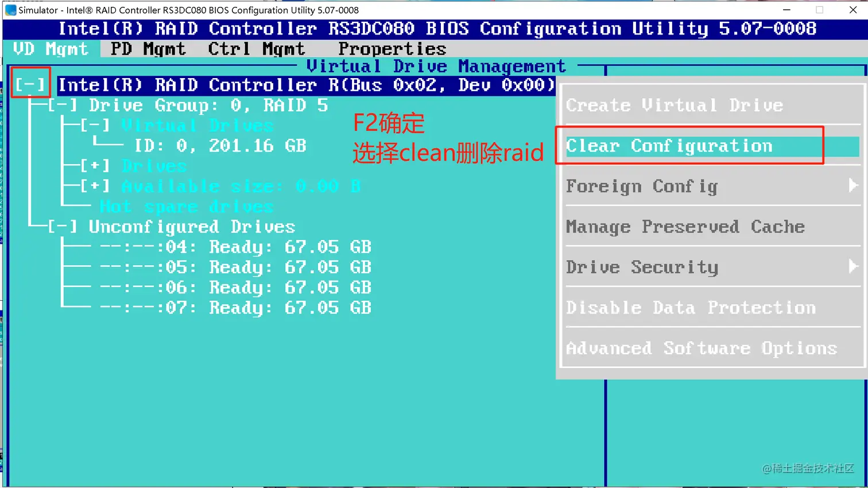Image resolution: width=868 pixels, height=488 pixels.
Task: Collapse the RAID Controller root node
Action: (30, 85)
